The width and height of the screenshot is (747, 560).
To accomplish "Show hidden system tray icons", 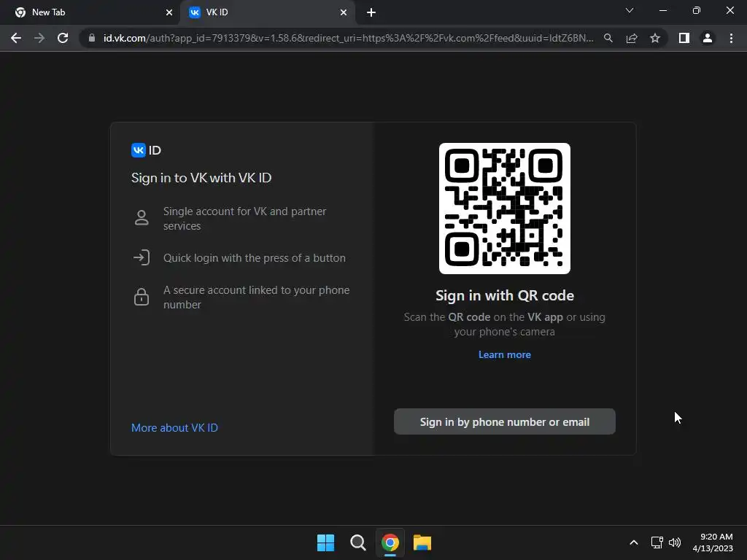I will coord(634,542).
